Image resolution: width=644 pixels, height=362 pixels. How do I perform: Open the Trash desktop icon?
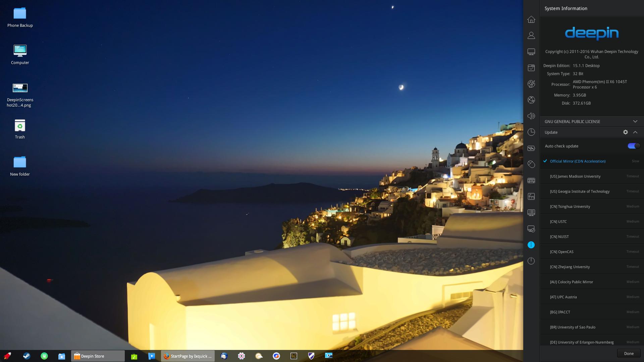20,129
